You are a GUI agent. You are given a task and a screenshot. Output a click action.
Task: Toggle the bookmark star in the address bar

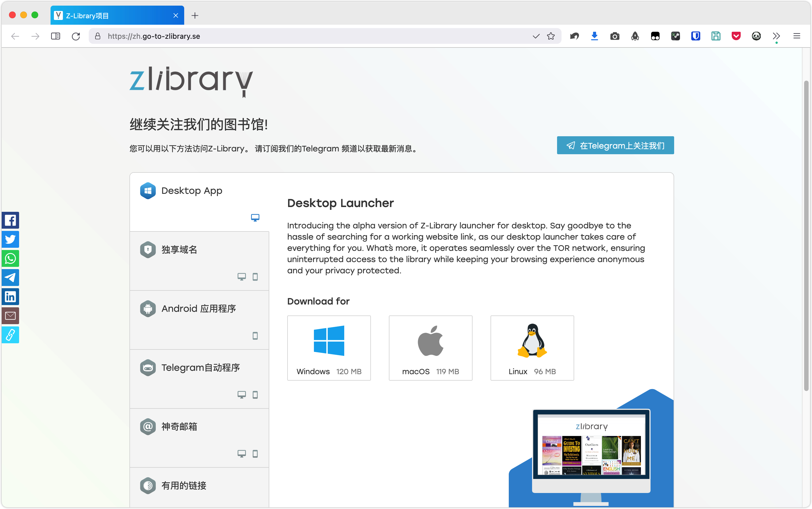tap(551, 36)
